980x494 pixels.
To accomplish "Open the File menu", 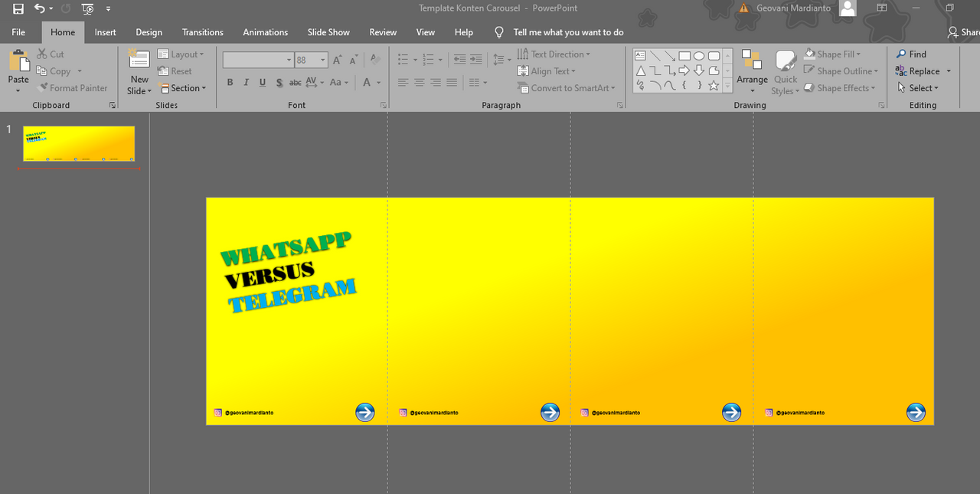I will 18,32.
